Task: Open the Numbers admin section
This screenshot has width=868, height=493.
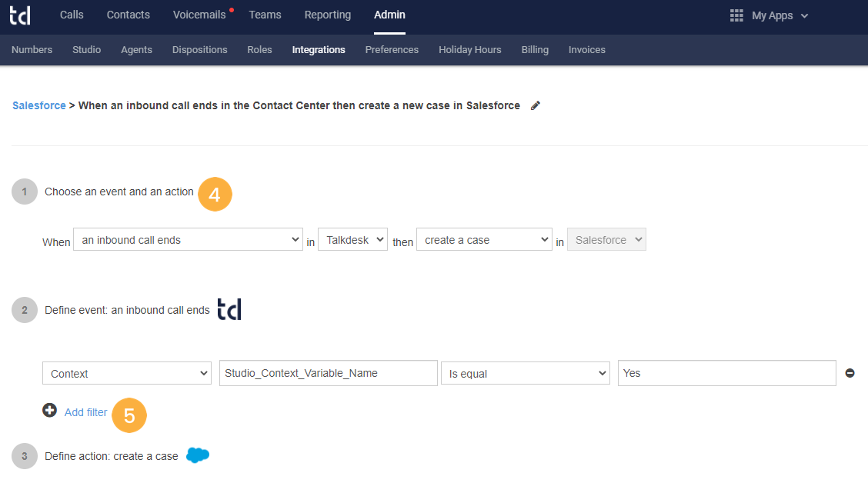Action: point(32,50)
